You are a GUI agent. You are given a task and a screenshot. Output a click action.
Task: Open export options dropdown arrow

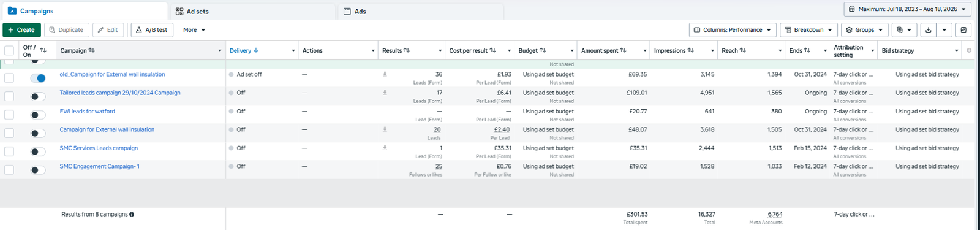(944, 29)
